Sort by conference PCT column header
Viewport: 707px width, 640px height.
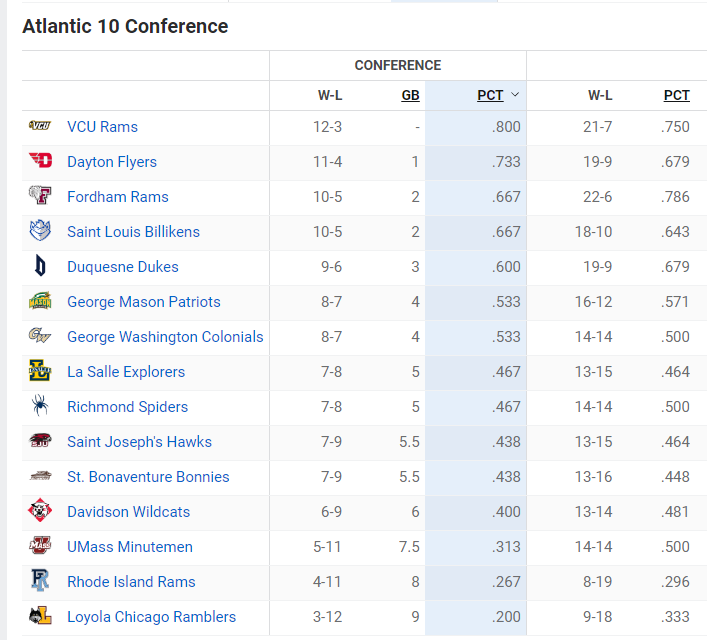pyautogui.click(x=490, y=95)
